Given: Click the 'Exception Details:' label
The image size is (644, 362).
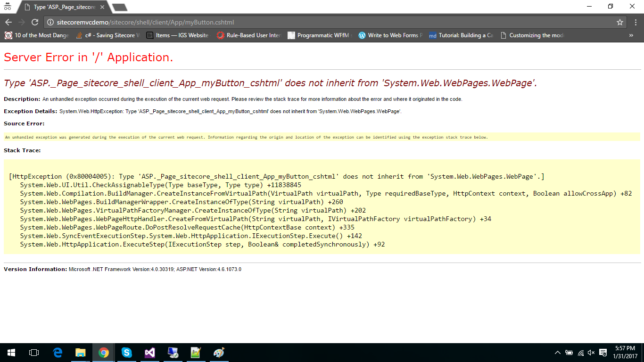Looking at the screenshot, I should [x=31, y=111].
